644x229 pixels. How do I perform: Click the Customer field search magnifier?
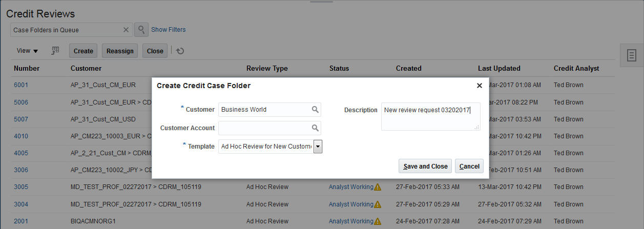click(x=315, y=110)
